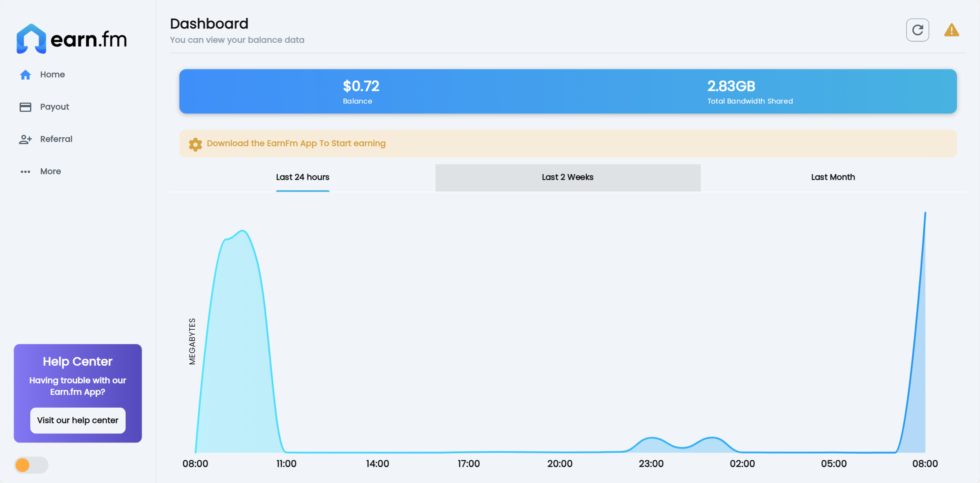This screenshot has width=980, height=483.
Task: Toggle the orange theme switch at bottom-left
Action: (x=31, y=465)
